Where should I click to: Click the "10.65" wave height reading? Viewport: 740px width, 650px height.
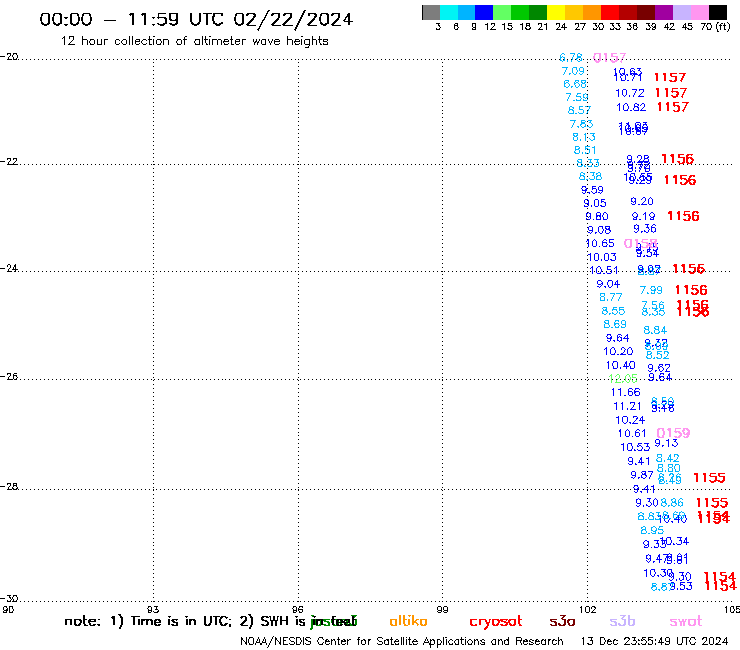pos(600,244)
